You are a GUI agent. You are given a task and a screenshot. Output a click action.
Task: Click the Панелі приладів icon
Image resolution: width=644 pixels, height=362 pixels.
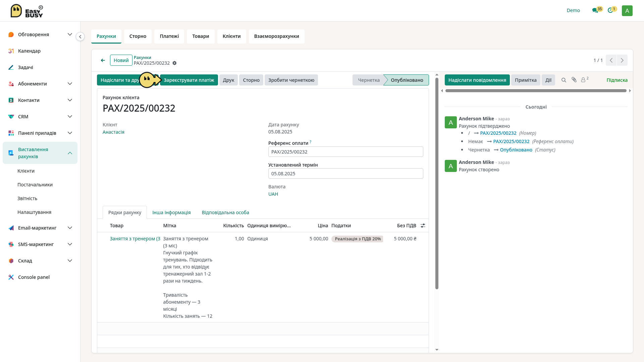pyautogui.click(x=11, y=133)
